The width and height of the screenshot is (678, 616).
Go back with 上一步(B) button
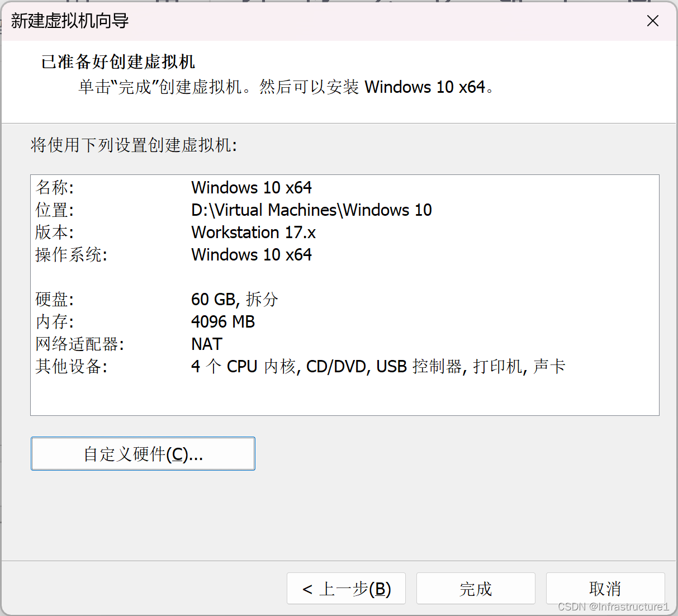(x=346, y=589)
